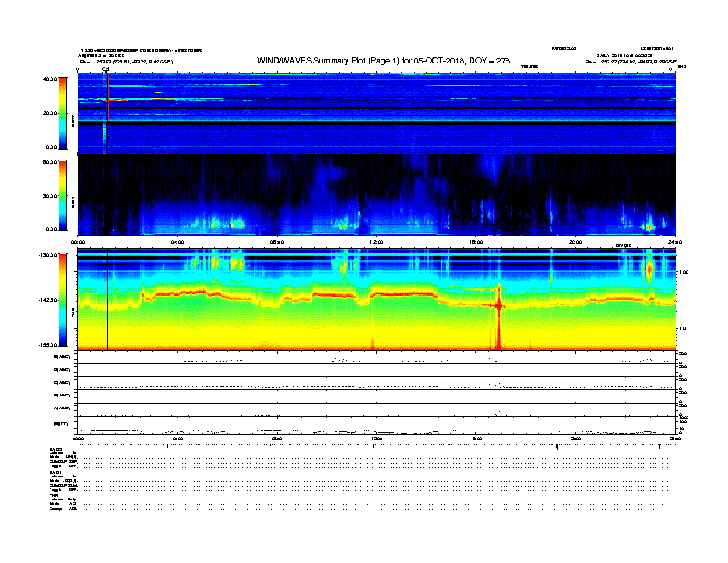Click the red burst near 16:50 in TNR
This screenshot has width=728, height=563.
tap(498, 316)
